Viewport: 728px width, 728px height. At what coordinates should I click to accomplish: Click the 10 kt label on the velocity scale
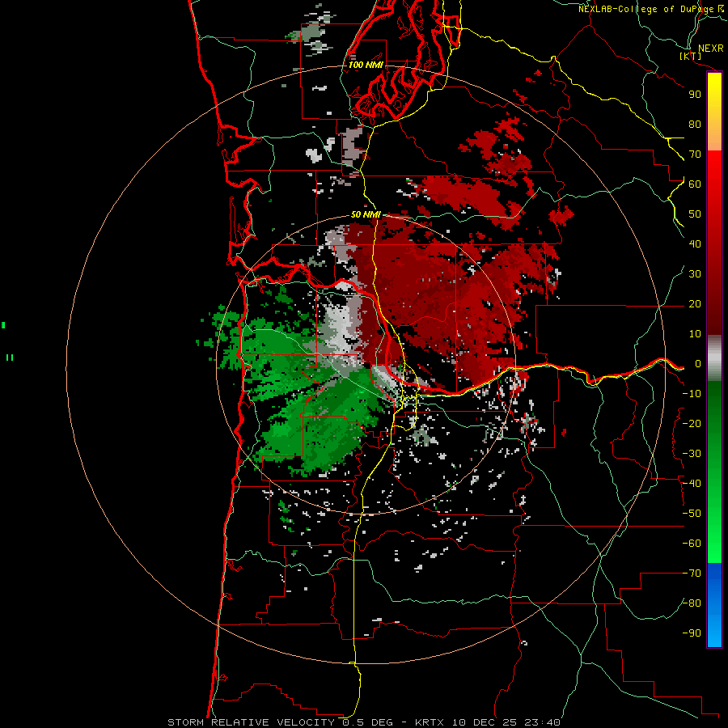click(x=695, y=334)
